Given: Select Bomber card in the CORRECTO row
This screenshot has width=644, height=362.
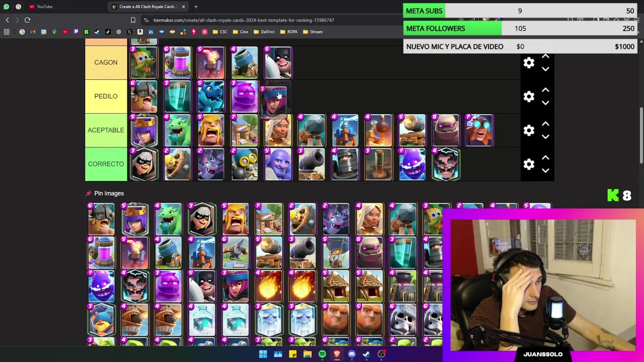Looking at the screenshot, I should click(x=244, y=164).
